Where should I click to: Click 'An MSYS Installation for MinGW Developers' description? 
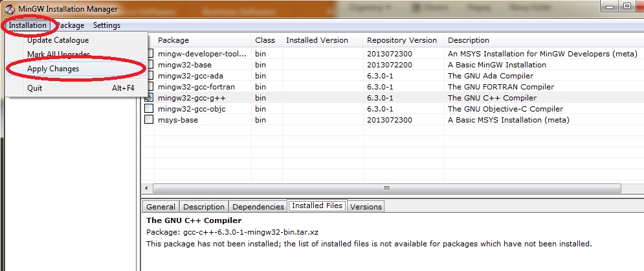[x=542, y=53]
